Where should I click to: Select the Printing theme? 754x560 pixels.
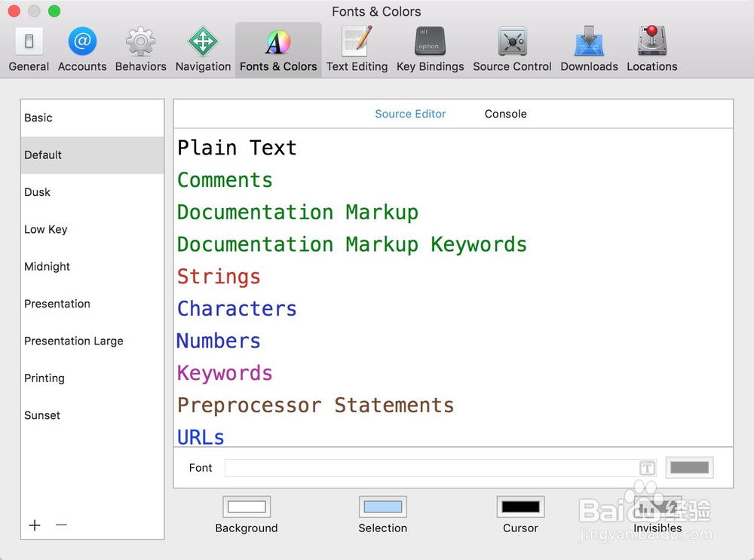tap(92, 378)
